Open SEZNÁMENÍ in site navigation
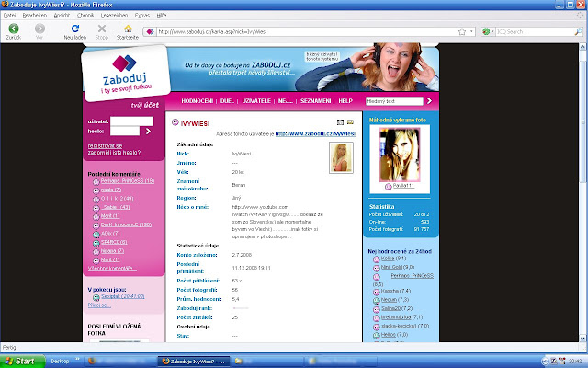 pyautogui.click(x=316, y=101)
